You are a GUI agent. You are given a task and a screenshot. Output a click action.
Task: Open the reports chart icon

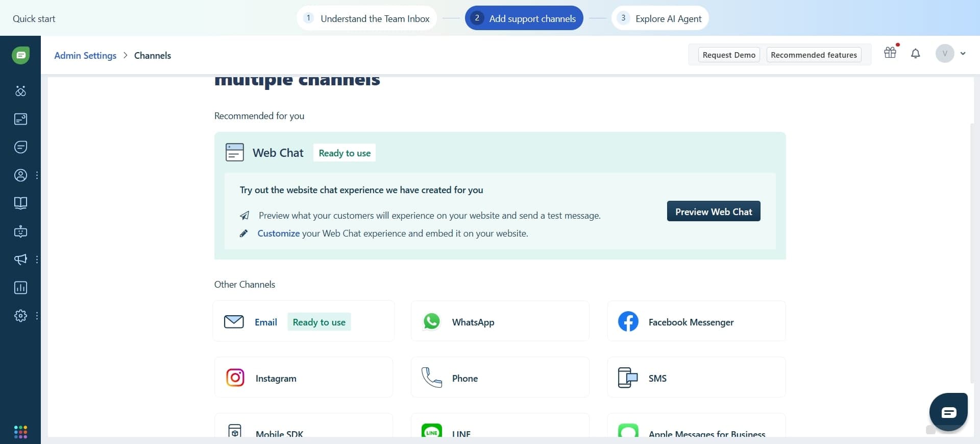tap(20, 288)
